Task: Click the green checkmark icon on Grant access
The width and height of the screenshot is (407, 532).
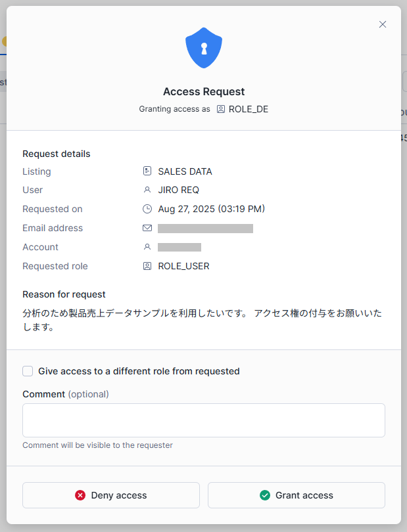Action: [x=265, y=495]
